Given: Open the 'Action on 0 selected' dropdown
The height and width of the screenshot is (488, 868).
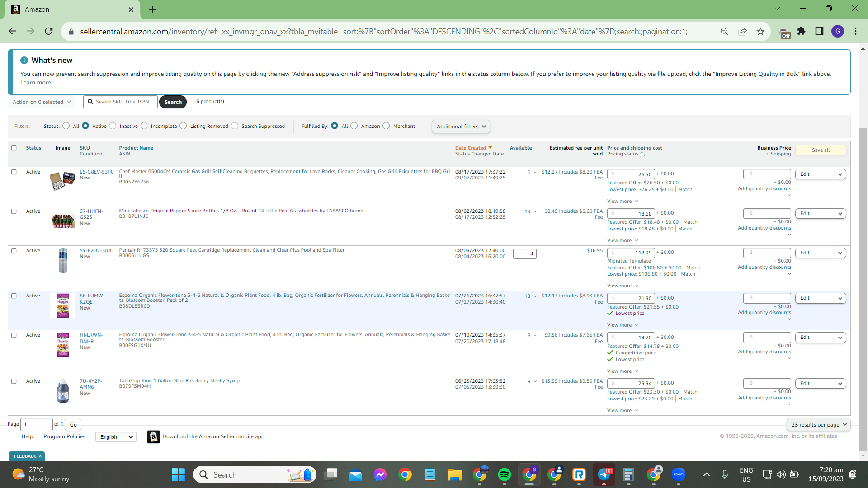Looking at the screenshot, I should coord(42,102).
